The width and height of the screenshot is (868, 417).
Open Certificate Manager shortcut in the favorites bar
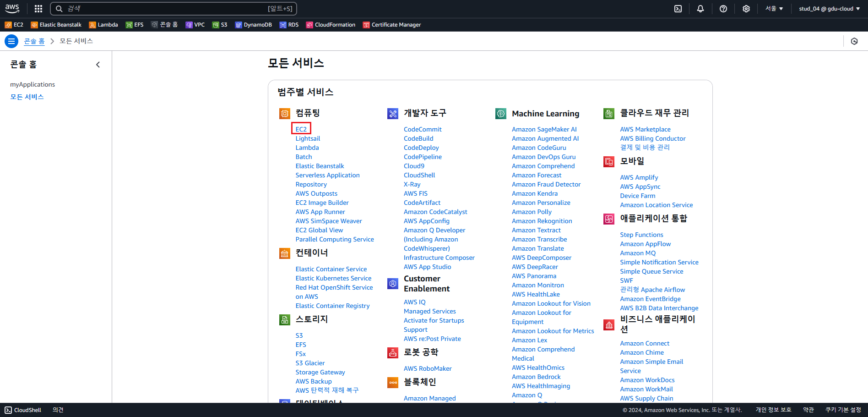coord(392,25)
